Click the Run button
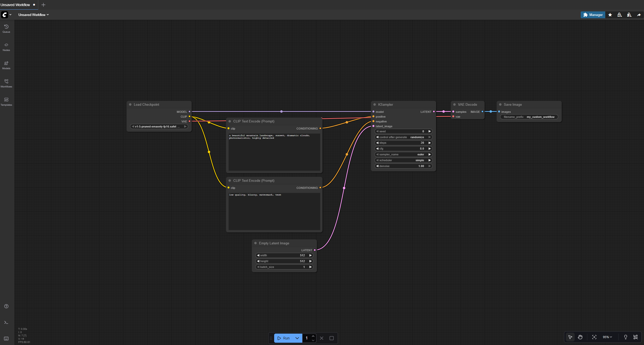 click(284, 338)
